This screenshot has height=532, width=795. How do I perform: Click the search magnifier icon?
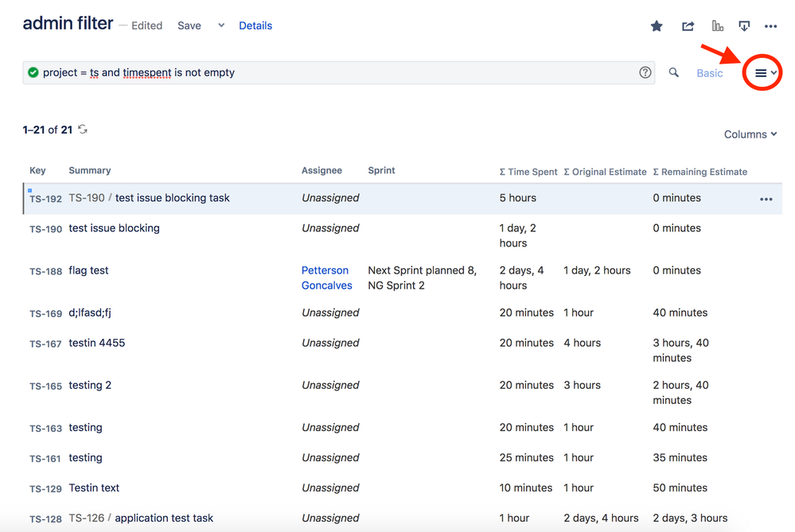pyautogui.click(x=674, y=72)
